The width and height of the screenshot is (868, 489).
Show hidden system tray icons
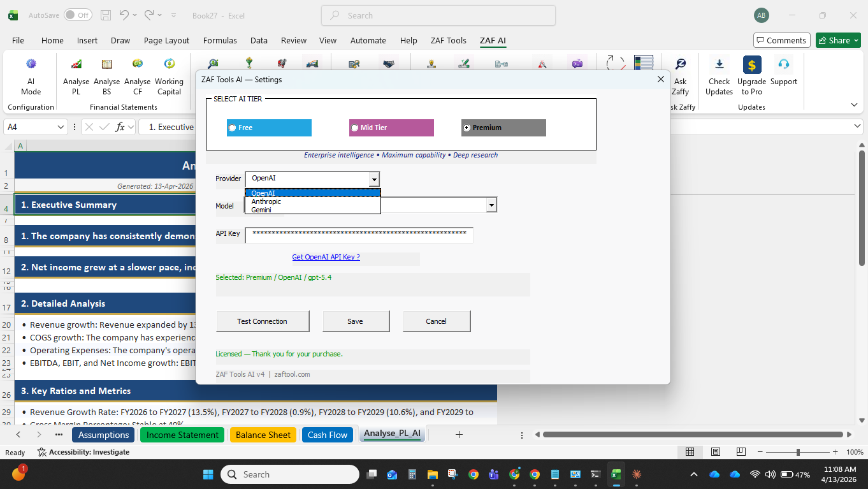pos(694,474)
